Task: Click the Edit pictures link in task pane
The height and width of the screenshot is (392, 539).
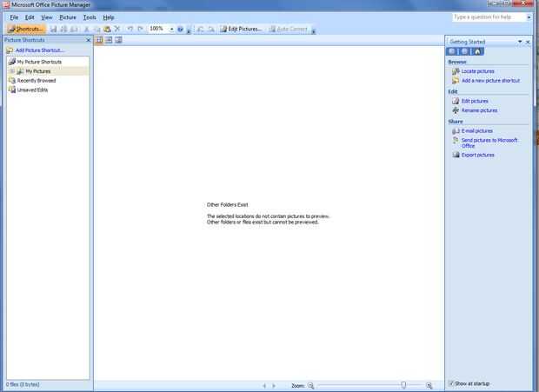Action: point(475,101)
